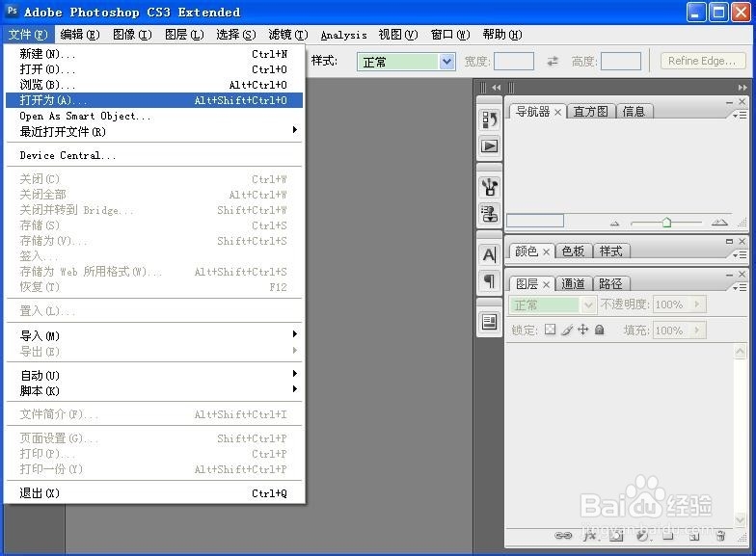Open the 编辑(E) menu
Screen dimensions: 756x556
coord(80,35)
